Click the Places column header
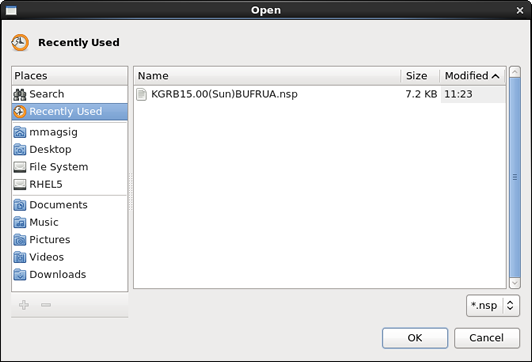 [70, 76]
